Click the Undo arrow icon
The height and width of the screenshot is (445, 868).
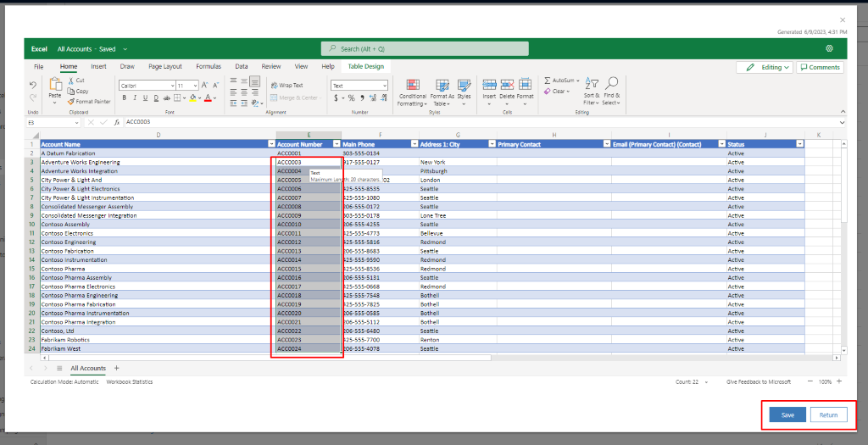pos(33,85)
